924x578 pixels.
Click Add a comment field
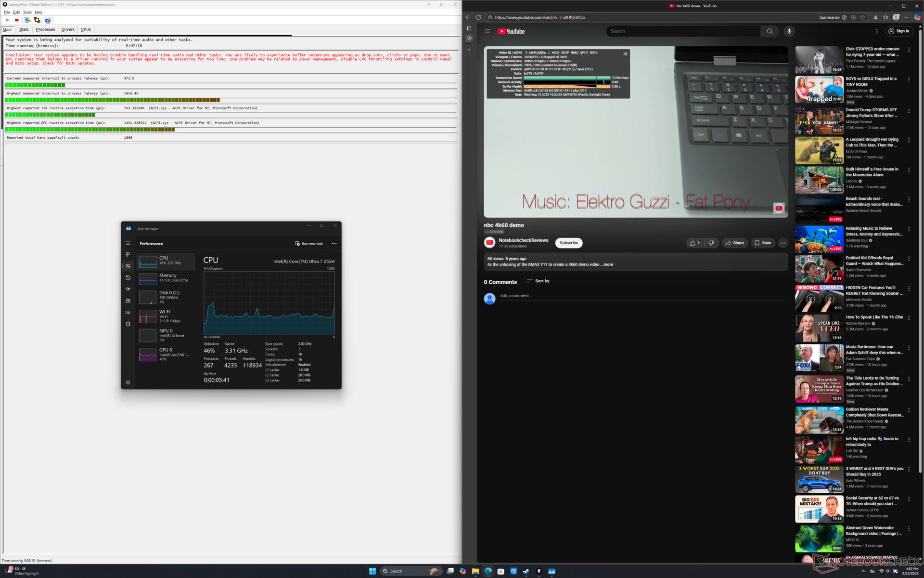point(642,297)
